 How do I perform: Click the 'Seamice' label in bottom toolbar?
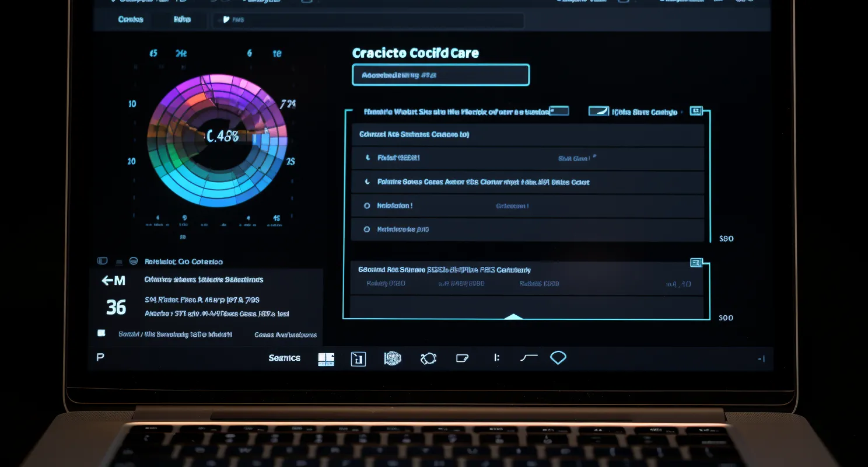pyautogui.click(x=285, y=358)
